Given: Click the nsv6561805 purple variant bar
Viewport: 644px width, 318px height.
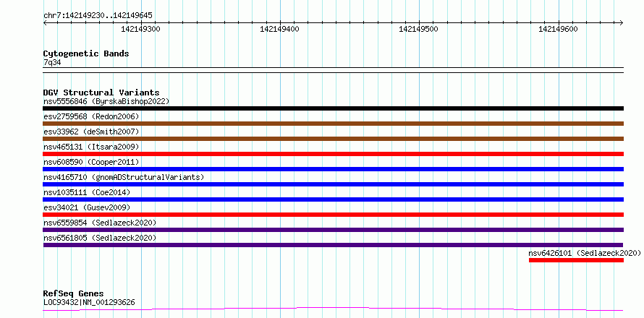Looking at the screenshot, I should pos(333,245).
